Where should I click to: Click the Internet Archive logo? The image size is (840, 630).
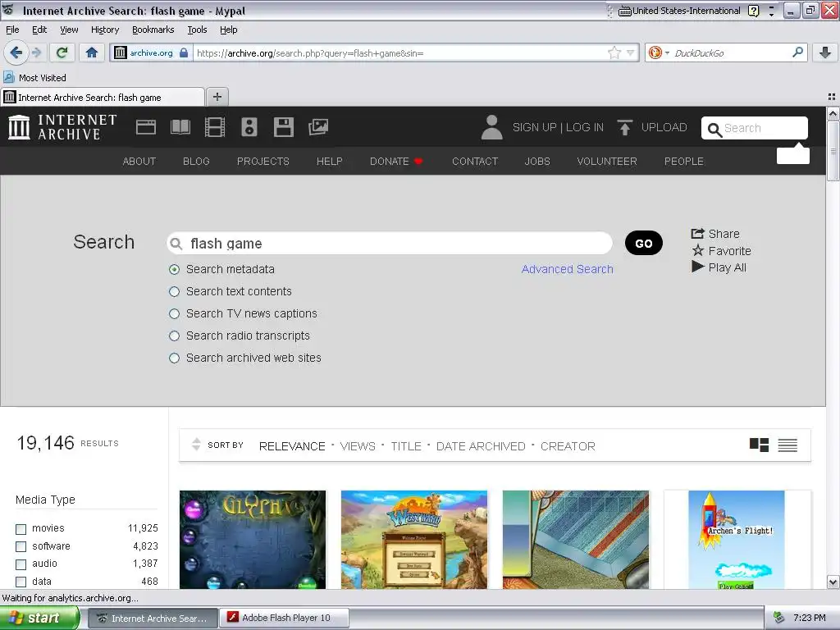[x=62, y=127]
